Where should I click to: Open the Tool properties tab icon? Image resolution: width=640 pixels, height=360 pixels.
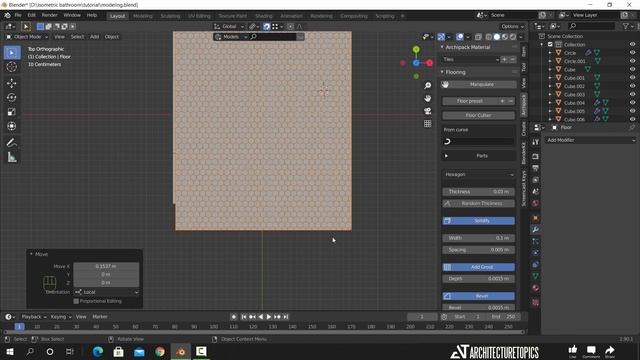(x=536, y=142)
